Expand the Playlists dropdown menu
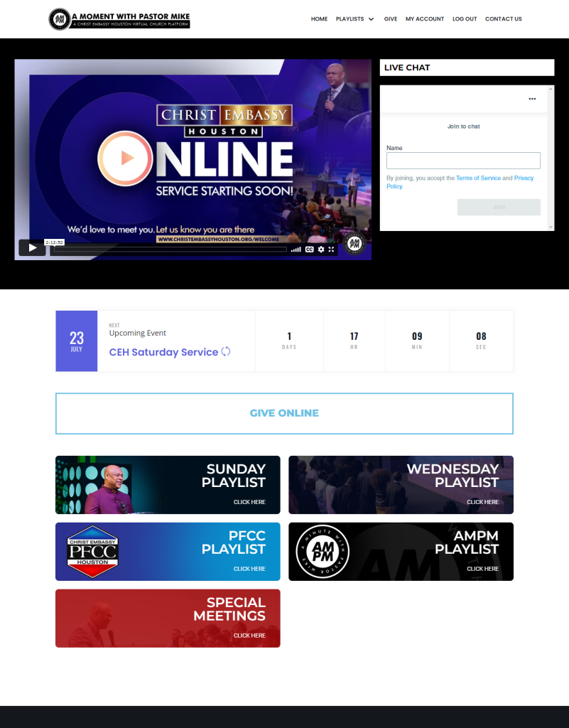 [x=354, y=19]
